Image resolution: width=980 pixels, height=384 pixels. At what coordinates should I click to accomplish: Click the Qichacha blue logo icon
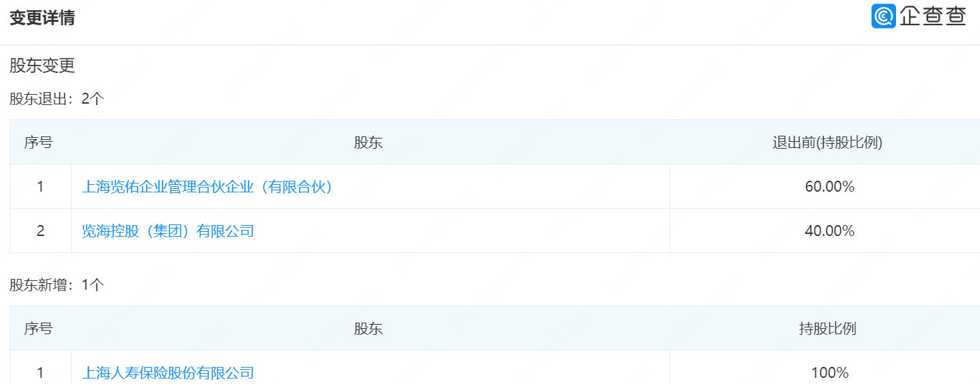pos(883,16)
